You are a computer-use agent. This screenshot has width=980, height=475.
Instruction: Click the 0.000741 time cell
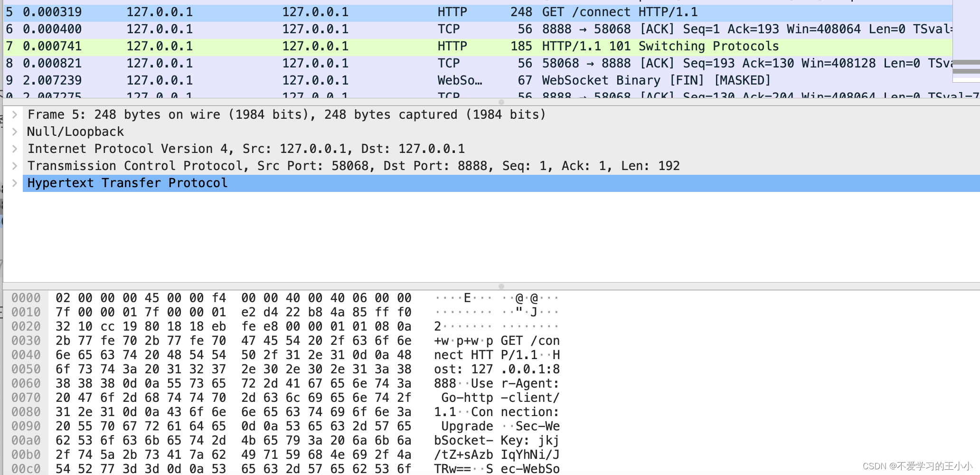tap(52, 47)
